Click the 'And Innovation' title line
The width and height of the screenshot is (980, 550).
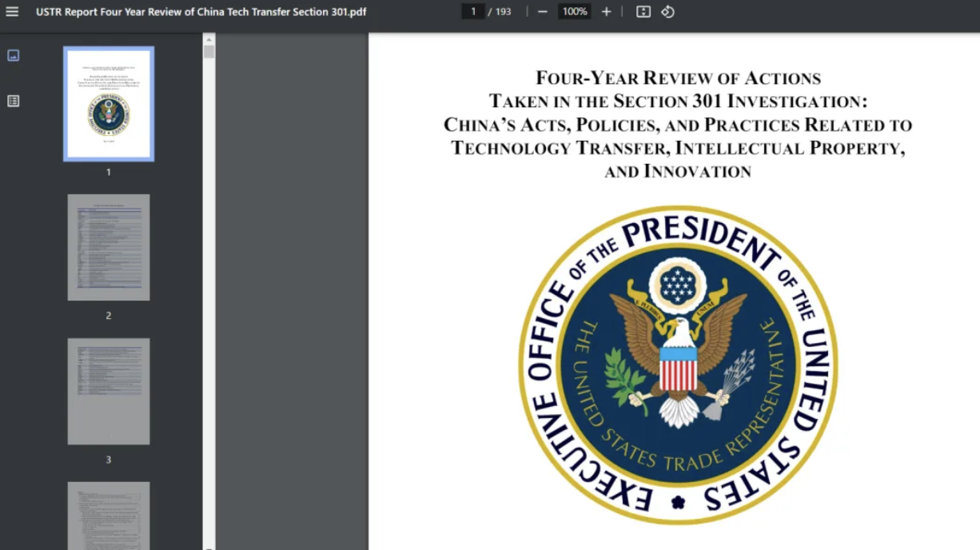pyautogui.click(x=678, y=171)
